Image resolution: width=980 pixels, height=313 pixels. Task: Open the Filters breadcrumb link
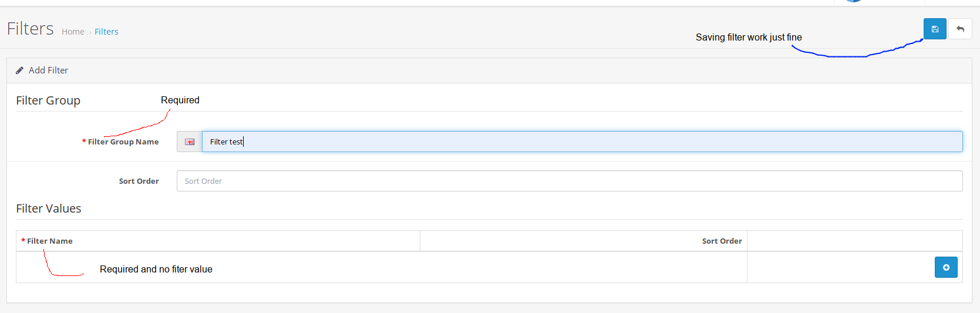point(106,32)
